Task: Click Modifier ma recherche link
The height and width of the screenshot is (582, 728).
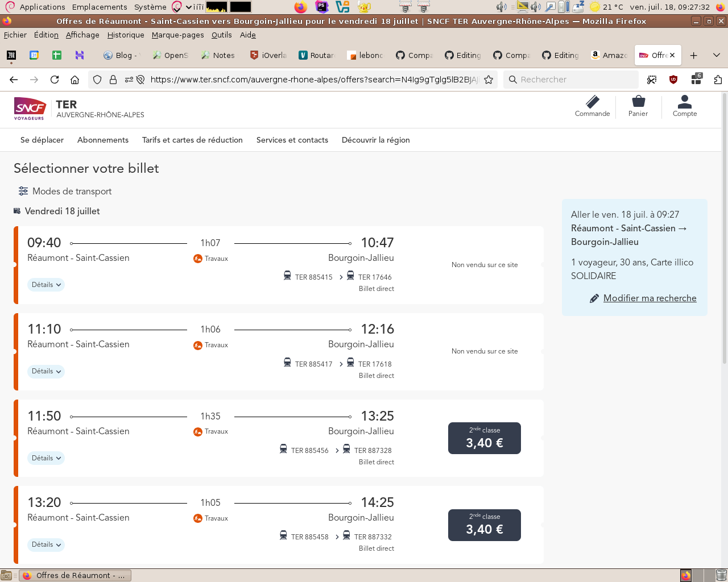Action: tap(650, 298)
